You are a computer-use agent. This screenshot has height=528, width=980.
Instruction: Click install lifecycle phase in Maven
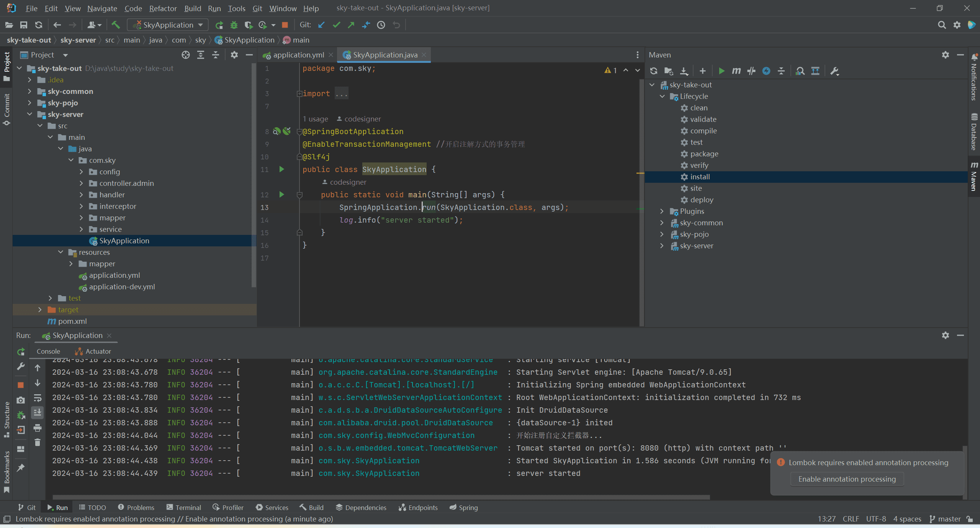(700, 176)
